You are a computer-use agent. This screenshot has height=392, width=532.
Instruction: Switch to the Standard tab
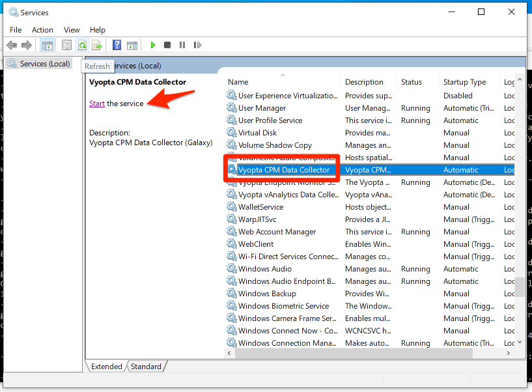pyautogui.click(x=146, y=367)
